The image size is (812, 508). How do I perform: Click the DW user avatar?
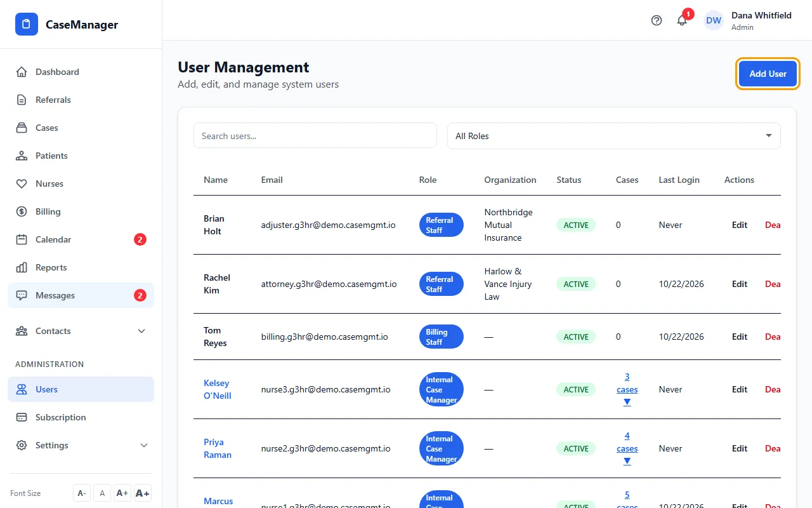pos(714,20)
